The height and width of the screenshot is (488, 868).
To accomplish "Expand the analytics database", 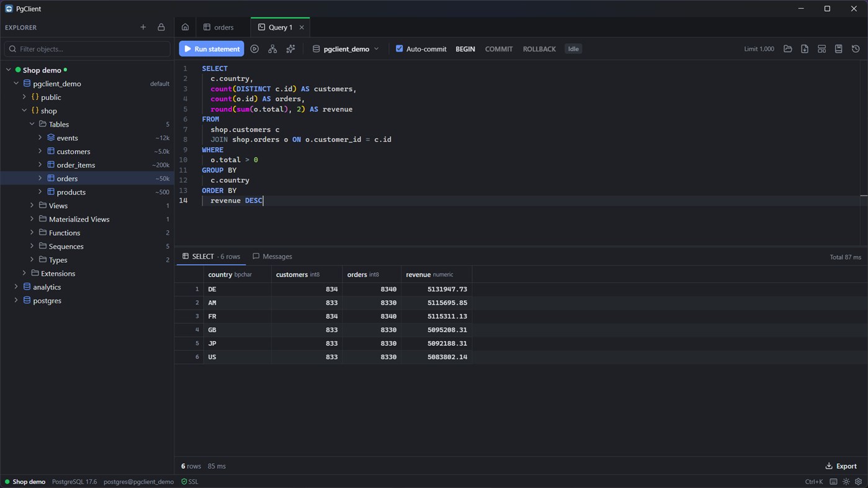I will click(16, 287).
